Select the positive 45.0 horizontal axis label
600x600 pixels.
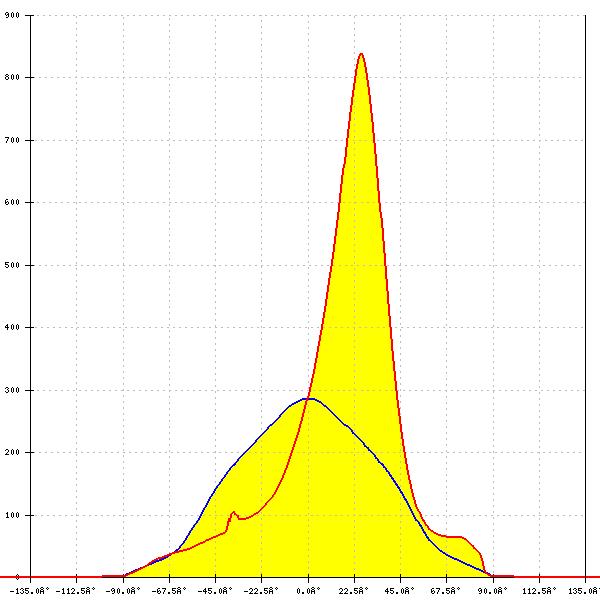point(400,591)
